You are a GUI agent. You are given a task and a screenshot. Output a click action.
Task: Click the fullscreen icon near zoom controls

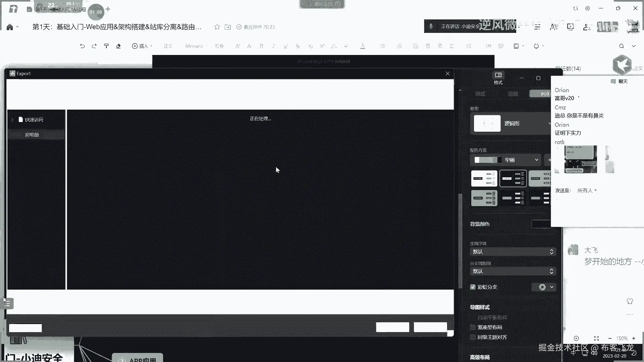596,338
